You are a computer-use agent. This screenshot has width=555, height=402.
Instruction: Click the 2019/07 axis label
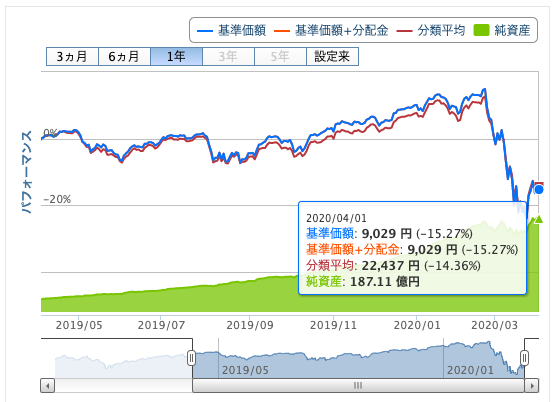point(161,325)
